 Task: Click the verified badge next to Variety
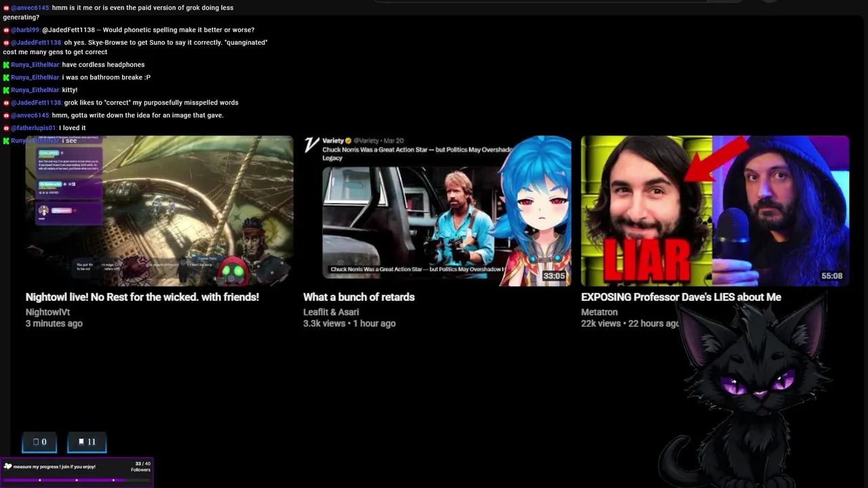coord(349,141)
